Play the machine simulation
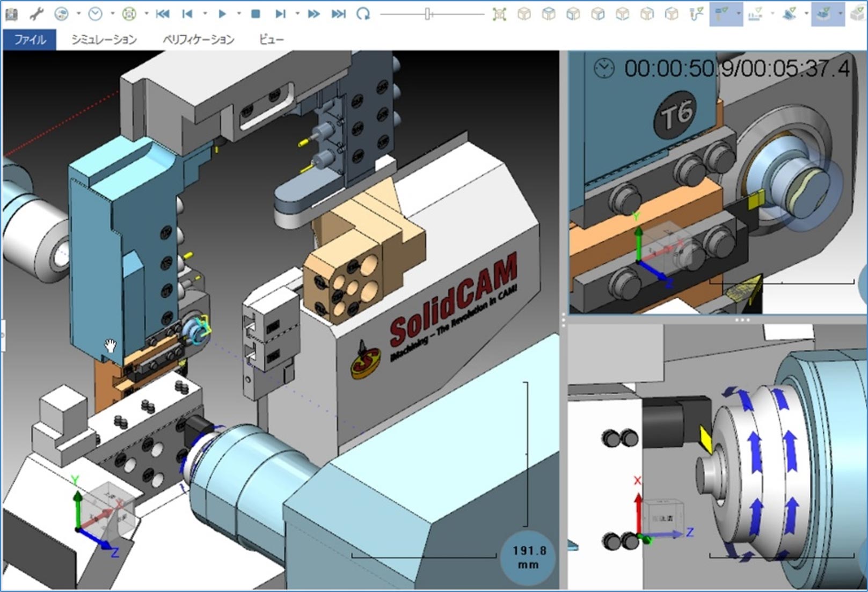 click(x=222, y=14)
